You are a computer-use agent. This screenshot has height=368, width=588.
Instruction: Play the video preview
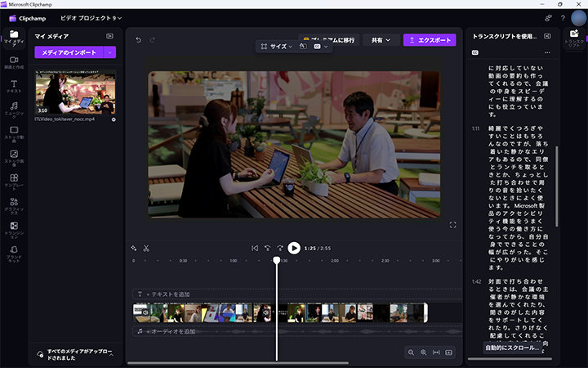point(294,249)
